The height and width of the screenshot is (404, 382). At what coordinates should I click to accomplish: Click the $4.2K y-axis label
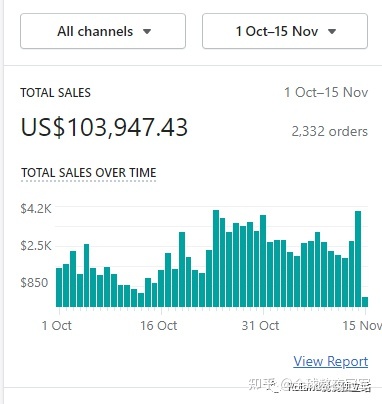[36, 209]
